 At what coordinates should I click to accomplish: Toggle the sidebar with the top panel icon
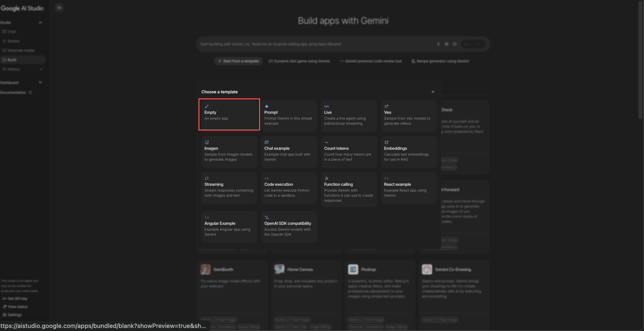(59, 8)
